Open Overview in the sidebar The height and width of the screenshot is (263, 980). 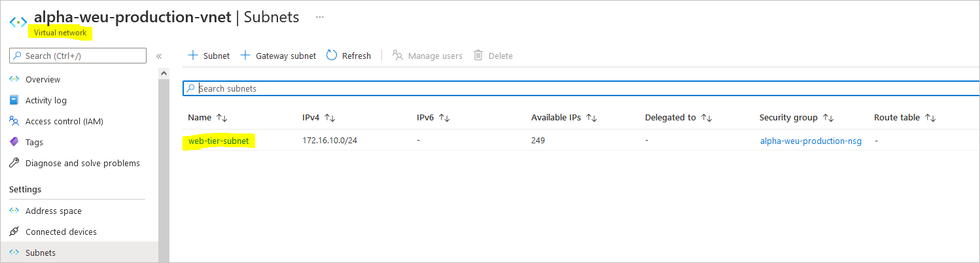[43, 79]
